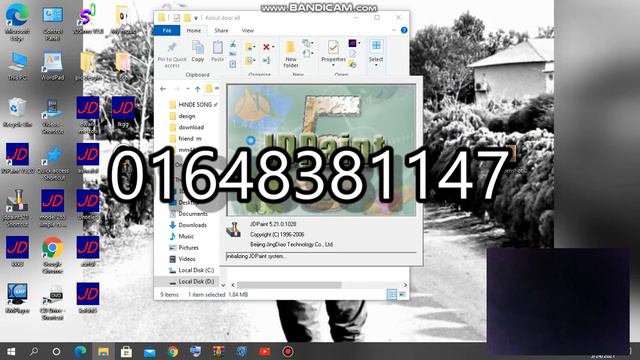This screenshot has height=360, width=640.
Task: Click the horizontal scrollbar in Explorer
Action: point(289,285)
